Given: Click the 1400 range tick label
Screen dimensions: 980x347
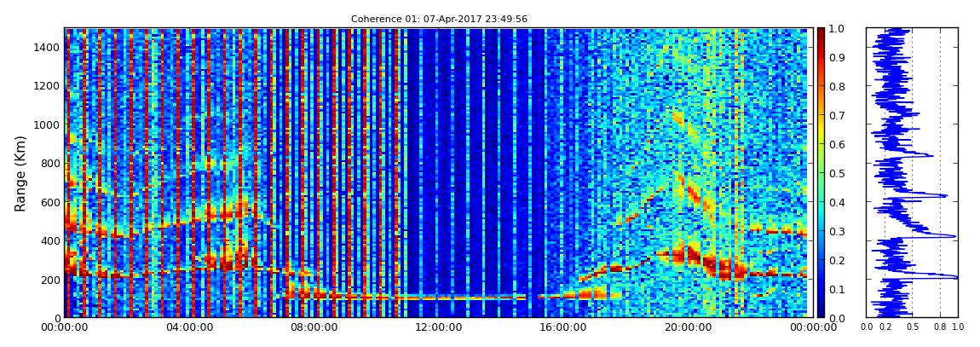Looking at the screenshot, I should coord(48,47).
